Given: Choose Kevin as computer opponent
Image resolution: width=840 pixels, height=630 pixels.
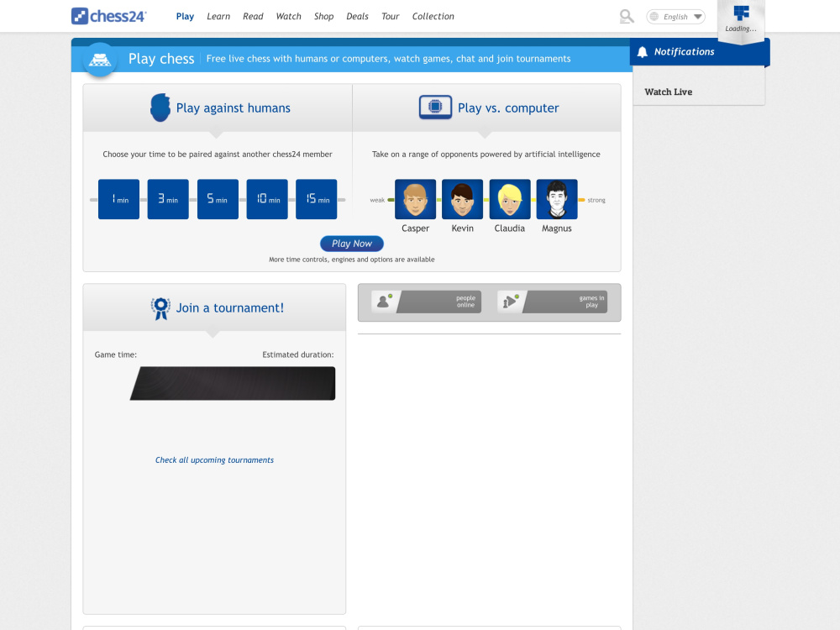Looking at the screenshot, I should [462, 199].
